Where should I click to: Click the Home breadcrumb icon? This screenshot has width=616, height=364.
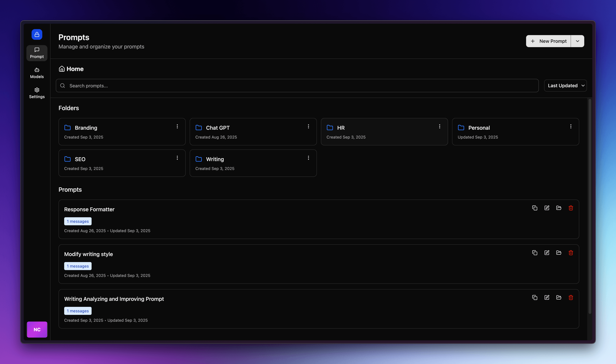(x=62, y=69)
